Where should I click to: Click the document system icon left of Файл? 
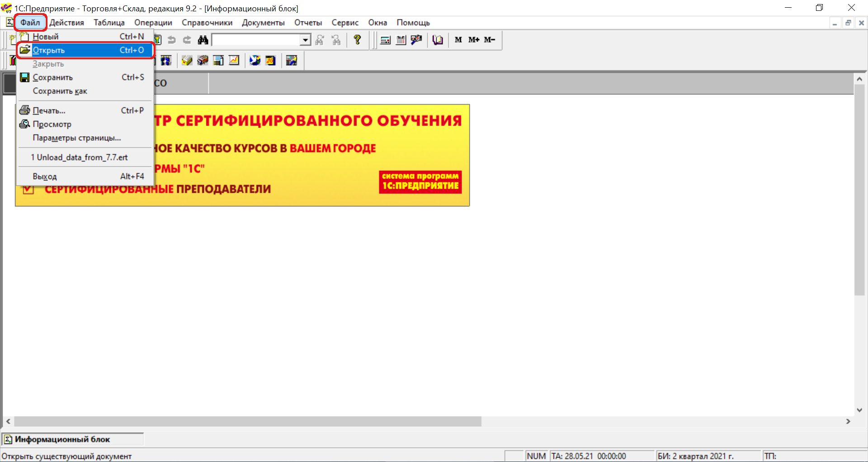[x=9, y=22]
